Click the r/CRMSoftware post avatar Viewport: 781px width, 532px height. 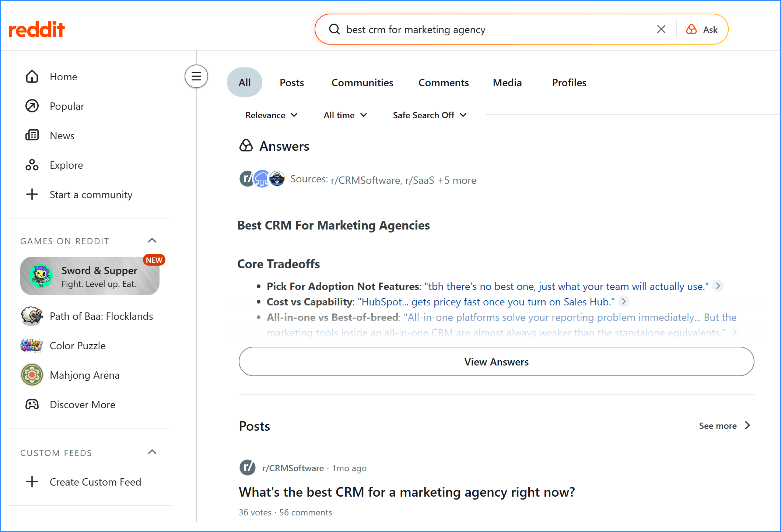tap(247, 468)
